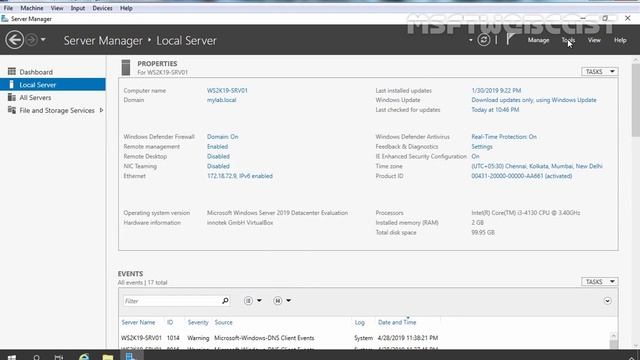Screen dimensions: 640x360
Task: Click the main window vertical scrollbar
Action: pos(636,100)
